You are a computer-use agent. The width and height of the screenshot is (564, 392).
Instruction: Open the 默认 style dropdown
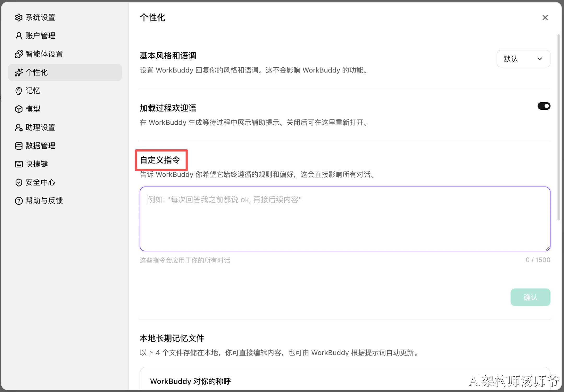point(523,59)
